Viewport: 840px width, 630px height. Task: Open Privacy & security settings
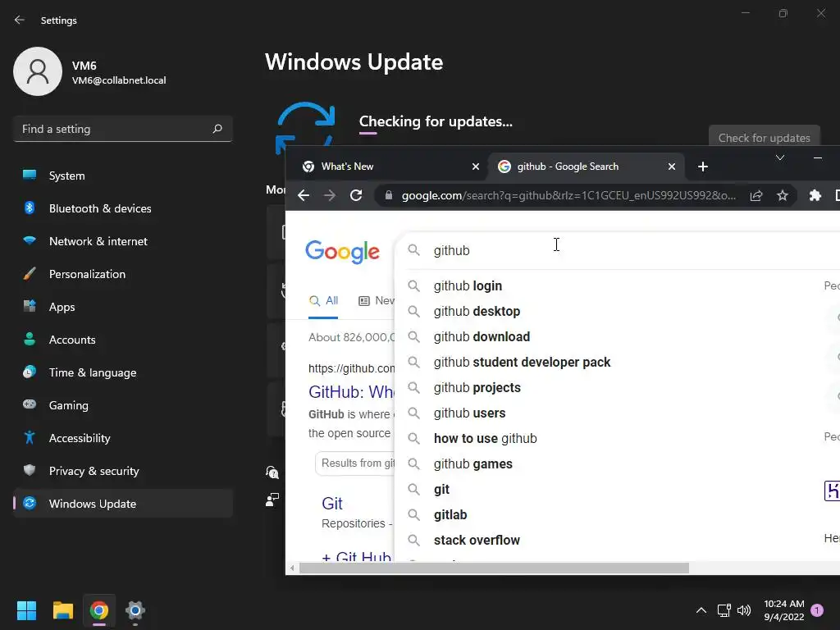(x=123, y=471)
